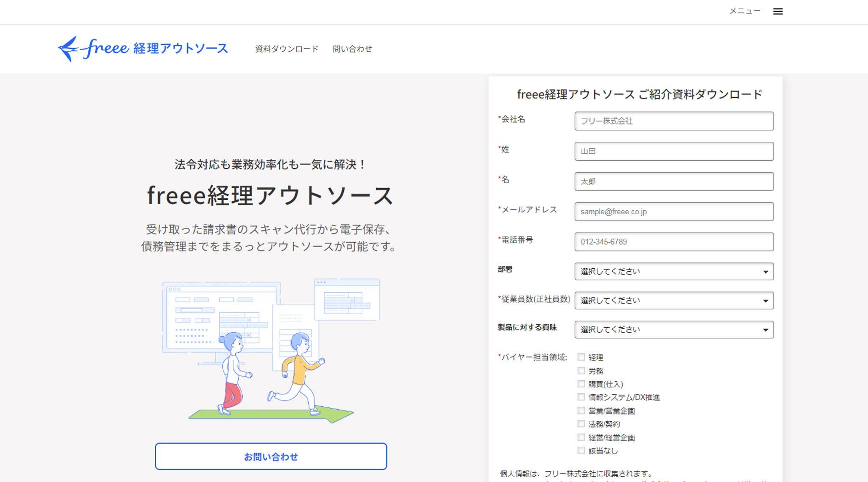
Task: Click the *メールアドレス label
Action: click(528, 209)
